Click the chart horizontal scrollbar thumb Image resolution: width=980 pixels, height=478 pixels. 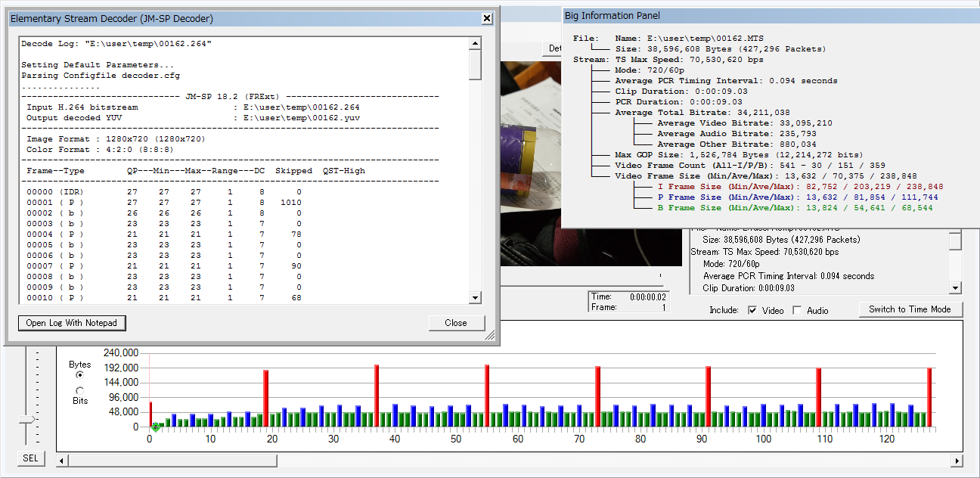pos(172,461)
